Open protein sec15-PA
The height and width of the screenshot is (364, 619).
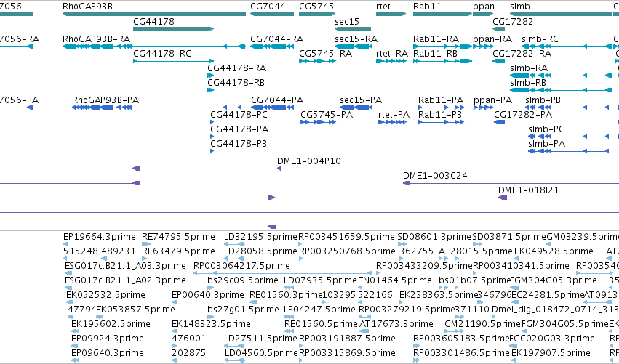(x=361, y=100)
